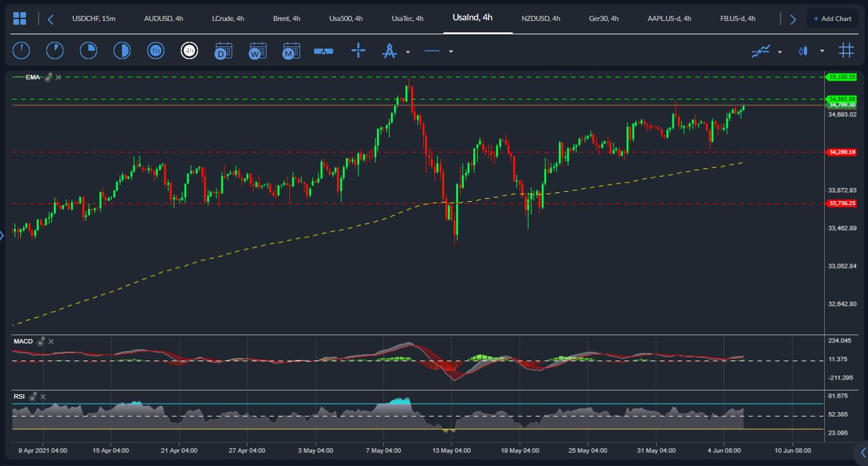Select the weekly timeframe calendar icon

click(x=258, y=51)
